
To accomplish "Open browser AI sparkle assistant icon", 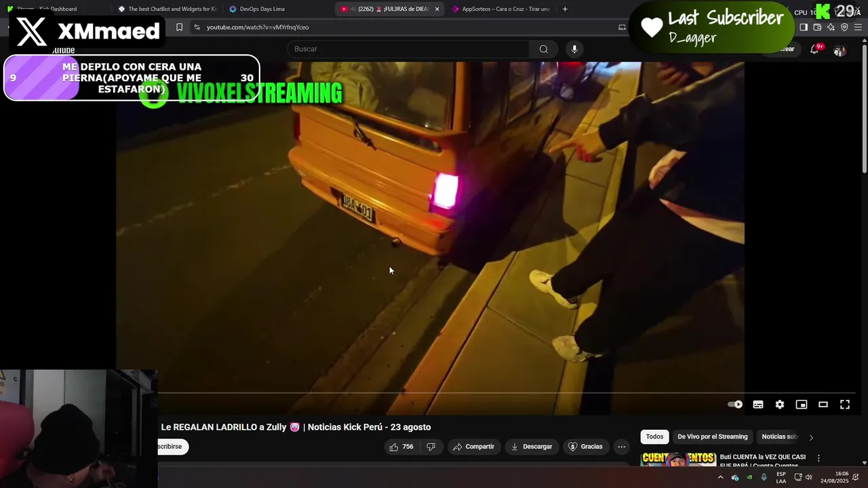I will (x=831, y=27).
